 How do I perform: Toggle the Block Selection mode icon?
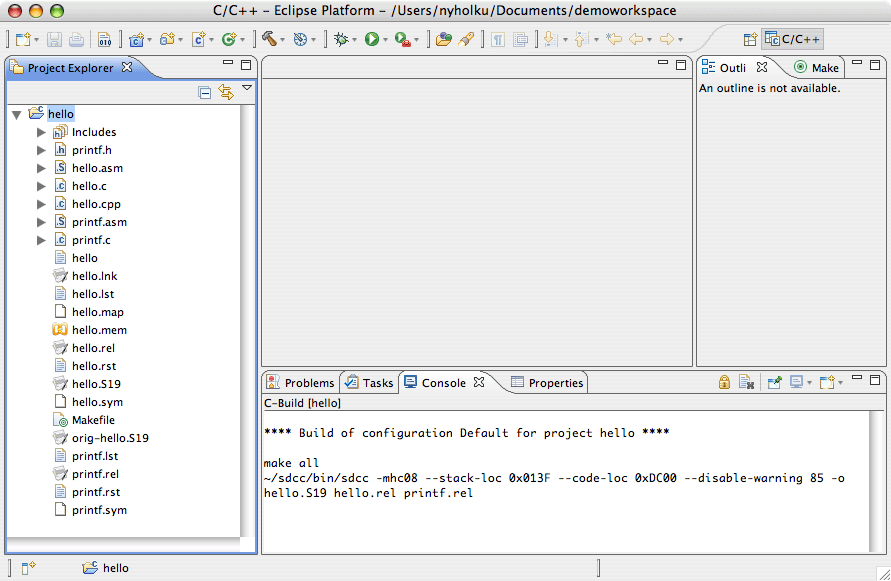point(521,39)
